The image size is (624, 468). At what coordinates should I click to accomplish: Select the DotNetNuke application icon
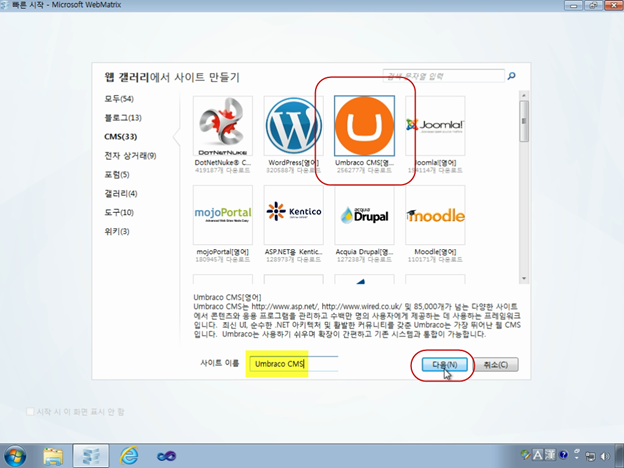[223, 126]
